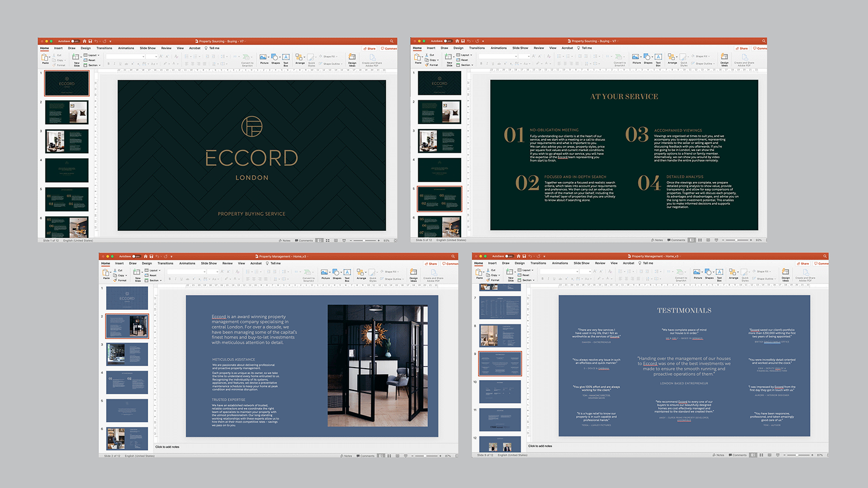Viewport: 868px width, 488px height.
Task: Open Shapes in the ECCORD title-slide window
Action: (276, 59)
